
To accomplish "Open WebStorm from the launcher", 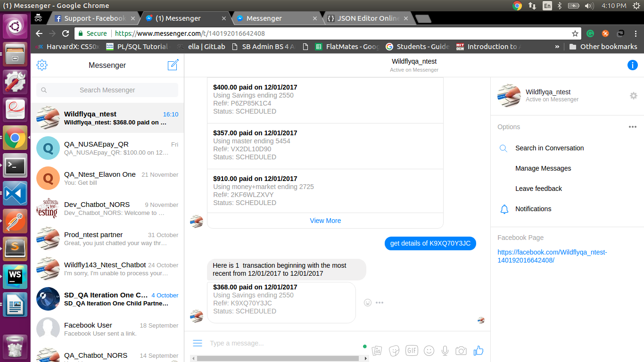I will coord(15,276).
